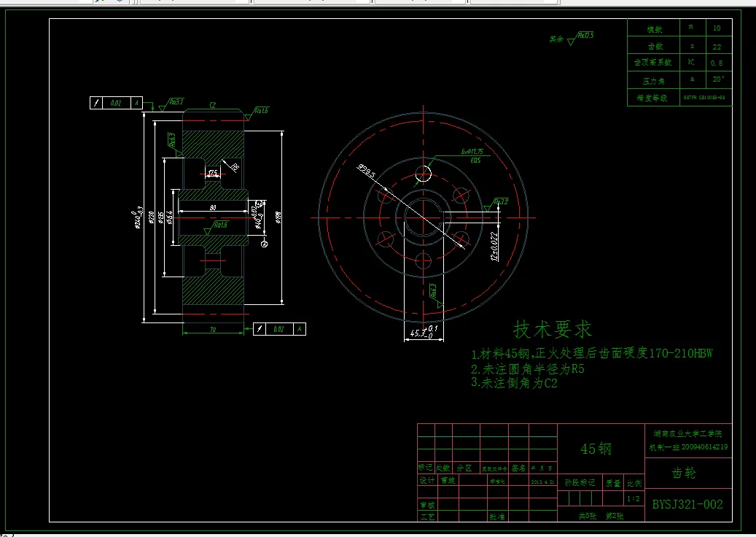Image resolution: width=756 pixels, height=537 pixels.
Task: Select the note '2.未注圆角半径为R5'
Action: click(528, 369)
